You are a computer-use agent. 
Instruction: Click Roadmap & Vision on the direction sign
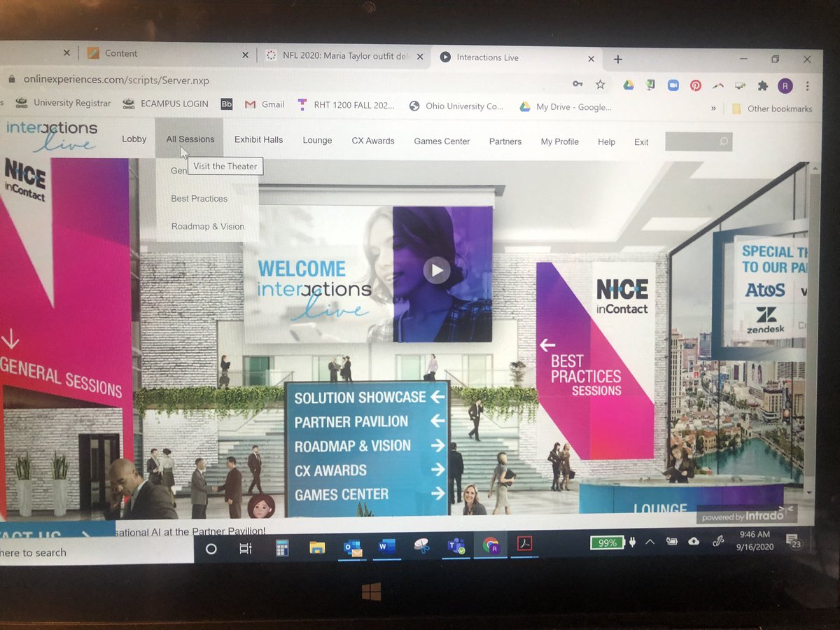(x=369, y=446)
